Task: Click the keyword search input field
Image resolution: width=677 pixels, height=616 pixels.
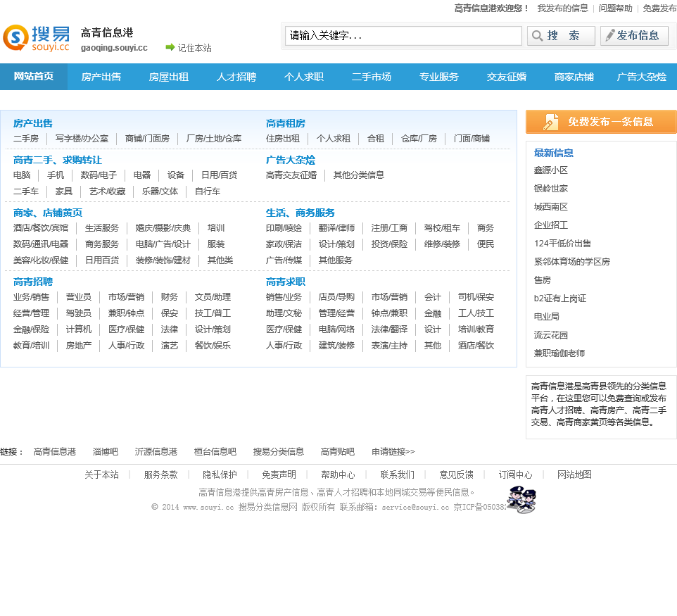Action: click(x=403, y=35)
